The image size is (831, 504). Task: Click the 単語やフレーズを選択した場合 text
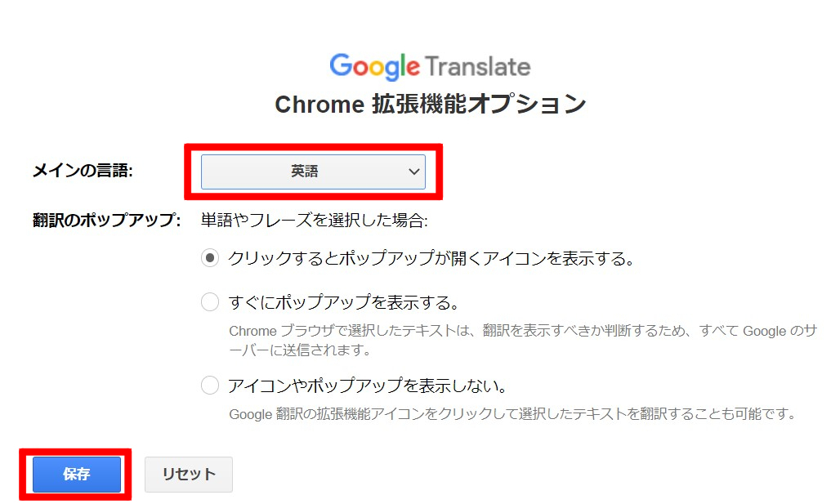pyautogui.click(x=314, y=220)
